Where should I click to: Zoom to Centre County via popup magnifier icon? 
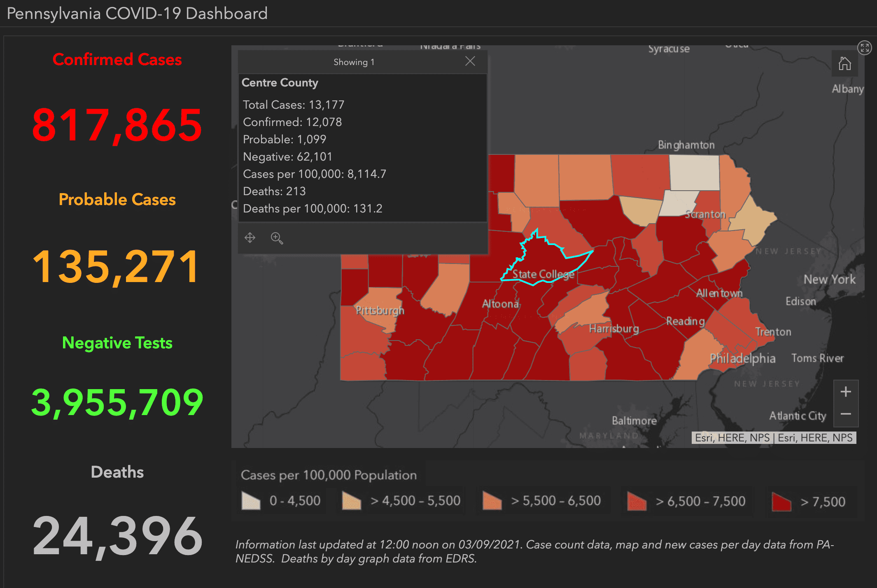[x=277, y=238]
